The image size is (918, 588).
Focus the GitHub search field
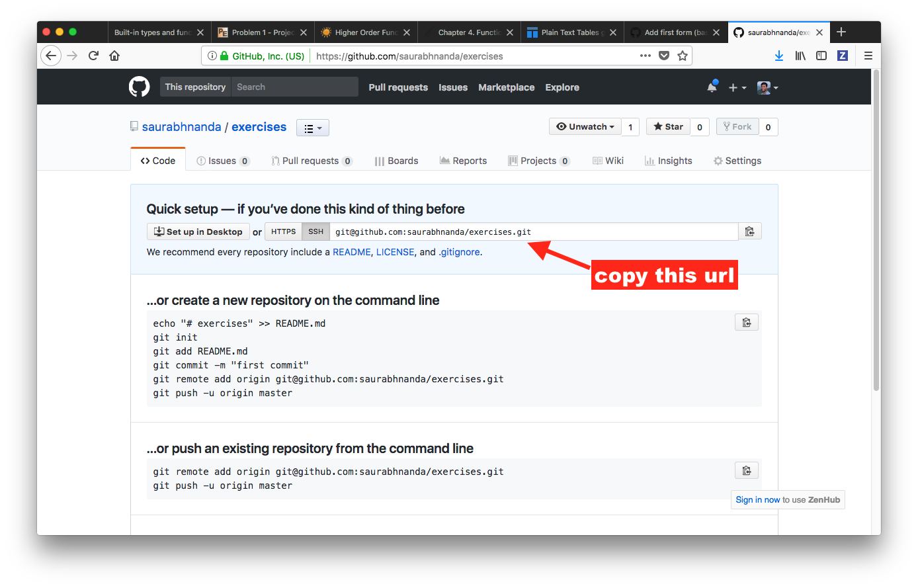(x=294, y=87)
